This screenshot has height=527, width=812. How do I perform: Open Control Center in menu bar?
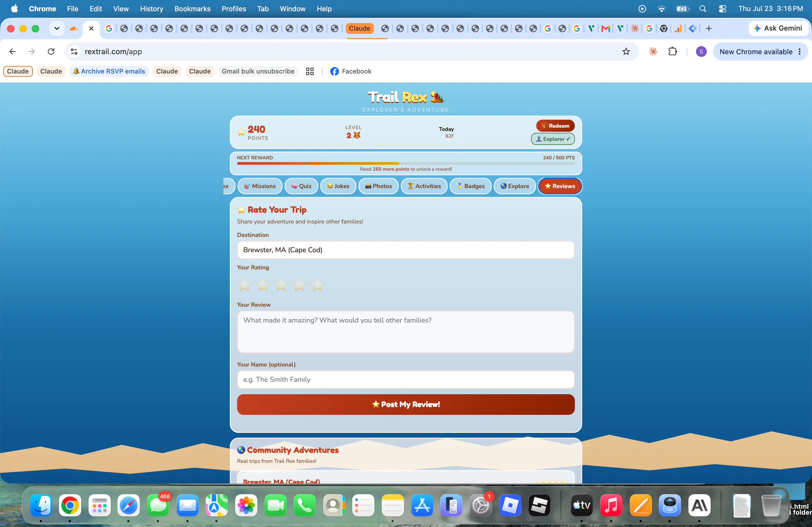(722, 9)
